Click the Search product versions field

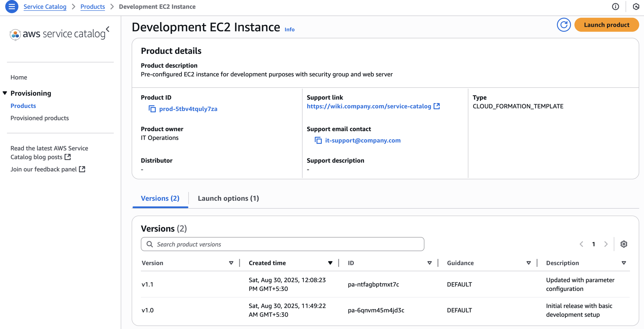click(x=282, y=244)
